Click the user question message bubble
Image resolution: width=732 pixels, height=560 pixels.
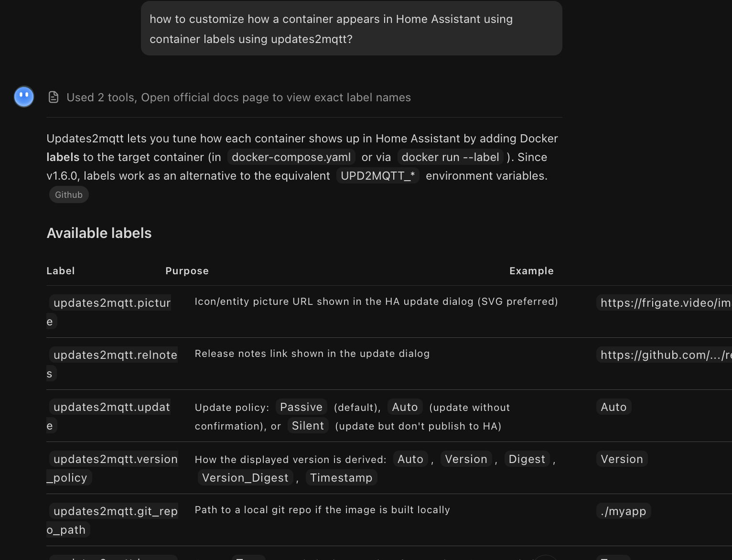tap(351, 28)
